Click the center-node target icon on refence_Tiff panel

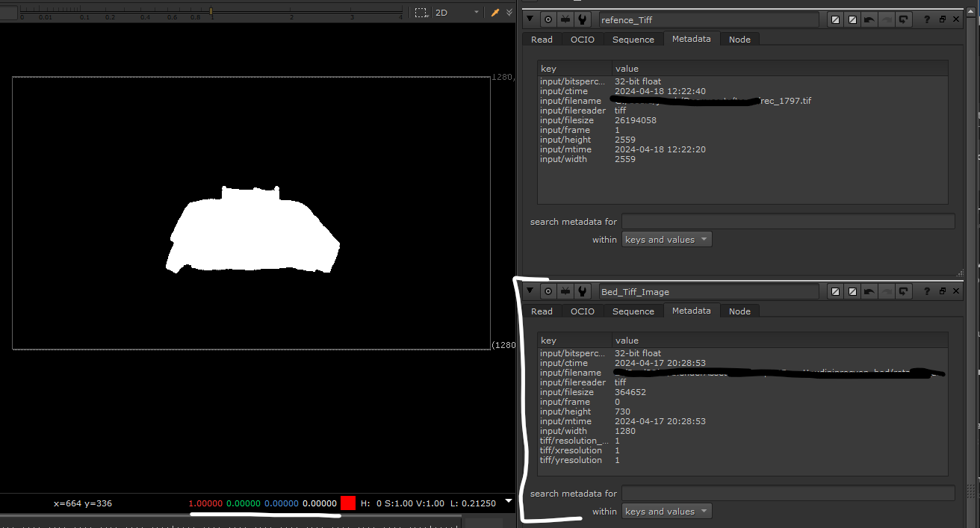[x=548, y=19]
